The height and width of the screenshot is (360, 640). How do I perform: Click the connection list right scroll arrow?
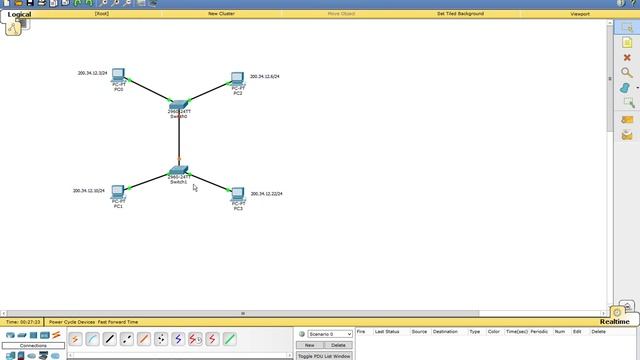tap(289, 355)
